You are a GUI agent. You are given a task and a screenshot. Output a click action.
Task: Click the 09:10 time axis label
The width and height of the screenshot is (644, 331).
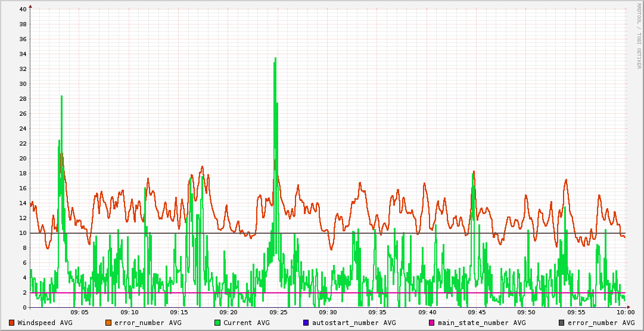[x=129, y=313]
